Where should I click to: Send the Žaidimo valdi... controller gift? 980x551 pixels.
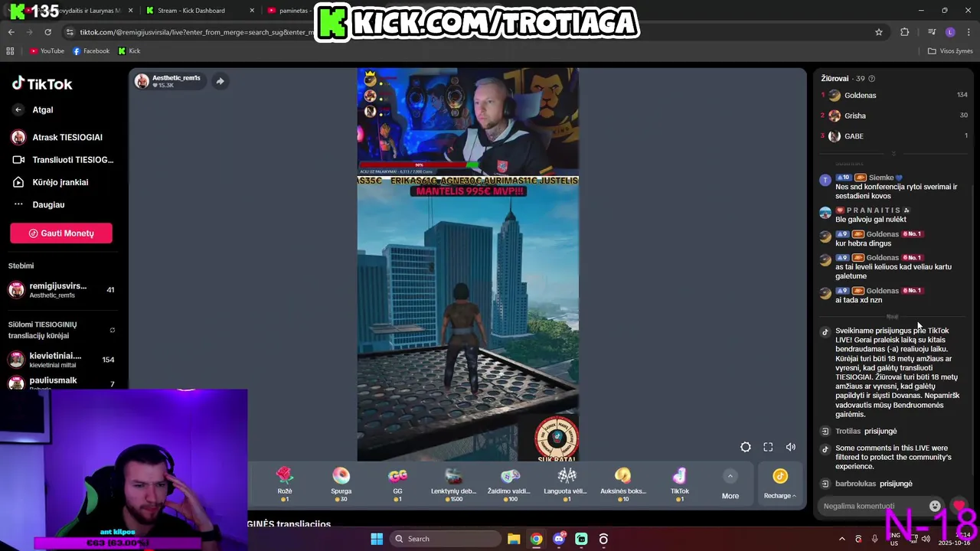[x=510, y=484]
